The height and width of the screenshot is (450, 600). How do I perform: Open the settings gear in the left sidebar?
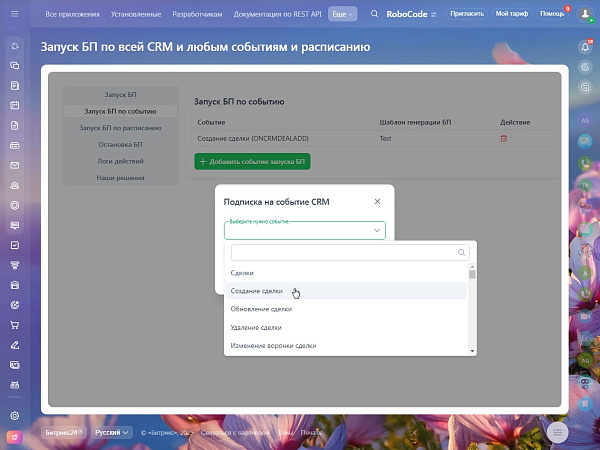point(14,416)
